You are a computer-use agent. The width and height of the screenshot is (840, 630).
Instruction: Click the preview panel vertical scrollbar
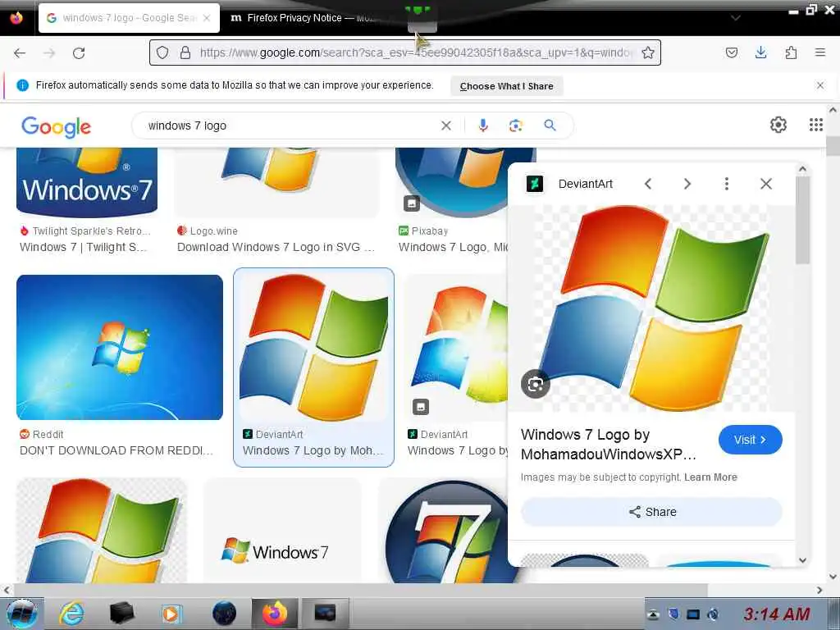(x=802, y=220)
